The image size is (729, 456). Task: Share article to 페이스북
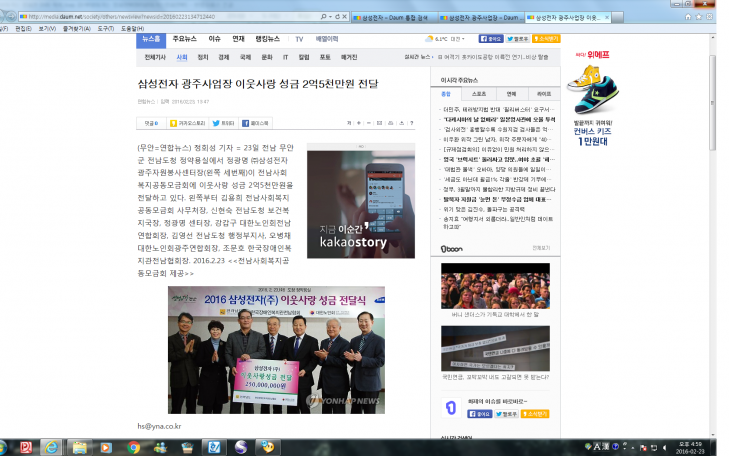coord(255,123)
